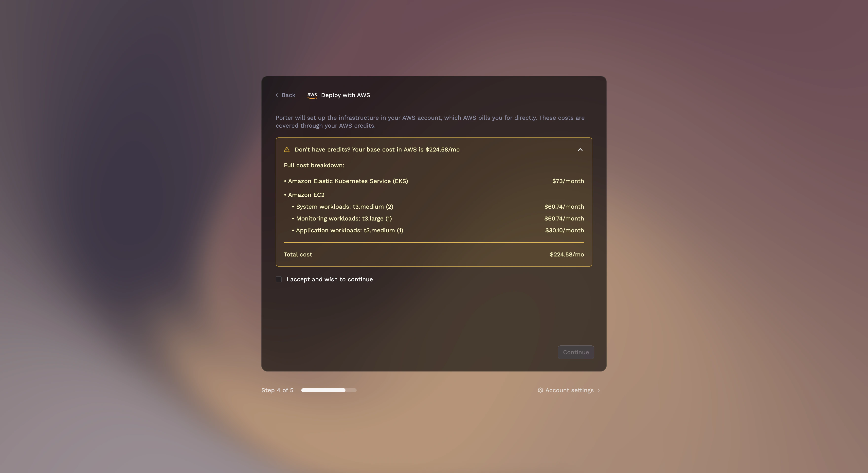Click the 'Don't have credits?' header row
The height and width of the screenshot is (473, 868).
pyautogui.click(x=434, y=150)
